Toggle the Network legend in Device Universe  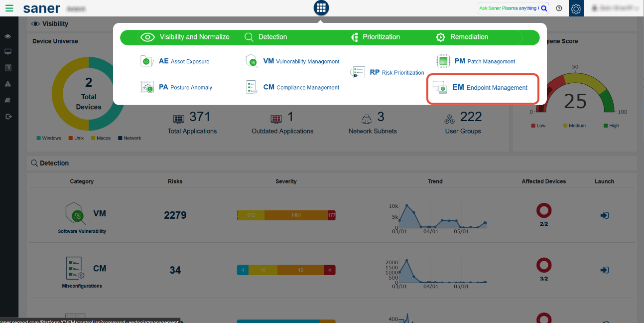129,138
